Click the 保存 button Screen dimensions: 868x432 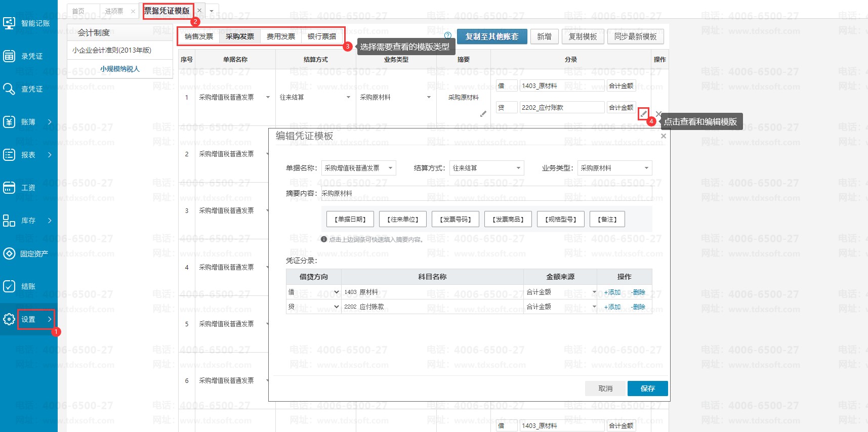click(647, 388)
